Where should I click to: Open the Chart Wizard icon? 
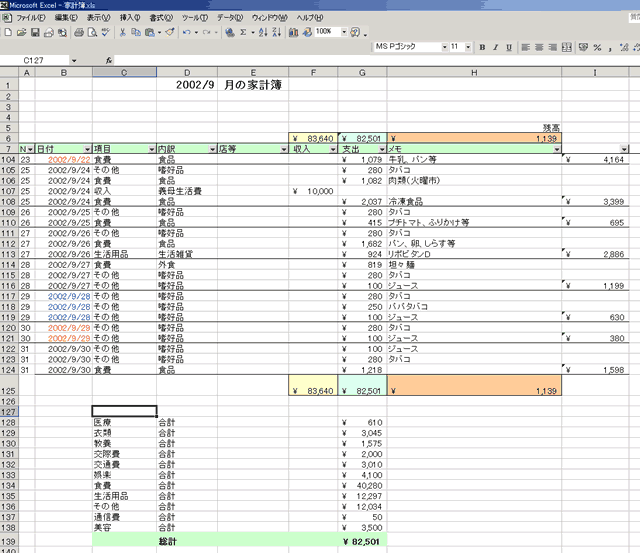[293, 33]
